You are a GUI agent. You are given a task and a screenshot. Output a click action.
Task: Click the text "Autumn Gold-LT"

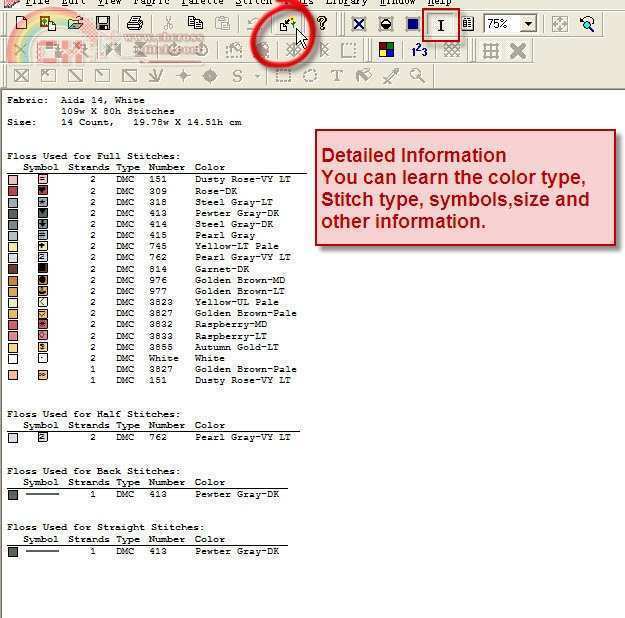pos(237,347)
